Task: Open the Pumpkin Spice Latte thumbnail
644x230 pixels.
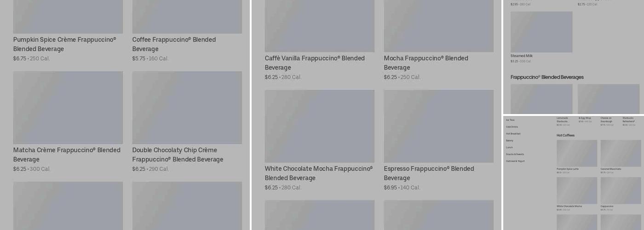Action: (x=577, y=153)
